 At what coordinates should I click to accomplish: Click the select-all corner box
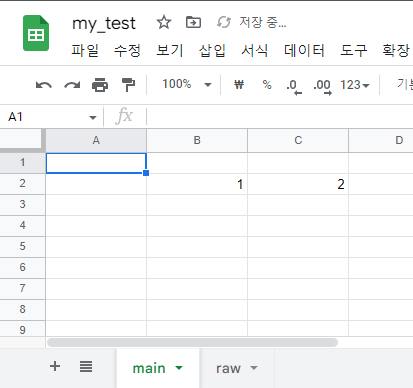pyautogui.click(x=22, y=140)
